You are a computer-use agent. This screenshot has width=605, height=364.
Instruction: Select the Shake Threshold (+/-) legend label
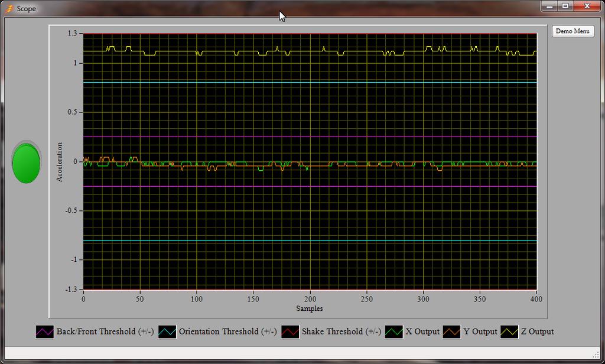point(341,331)
